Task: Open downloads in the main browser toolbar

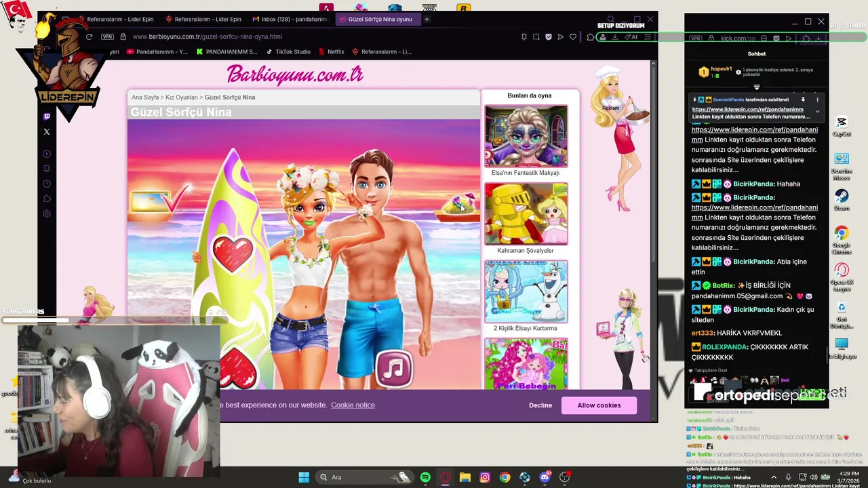Action: (614, 37)
